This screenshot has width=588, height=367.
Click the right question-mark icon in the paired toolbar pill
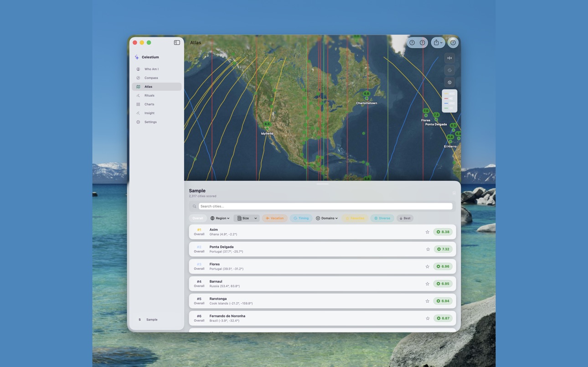[x=423, y=43]
